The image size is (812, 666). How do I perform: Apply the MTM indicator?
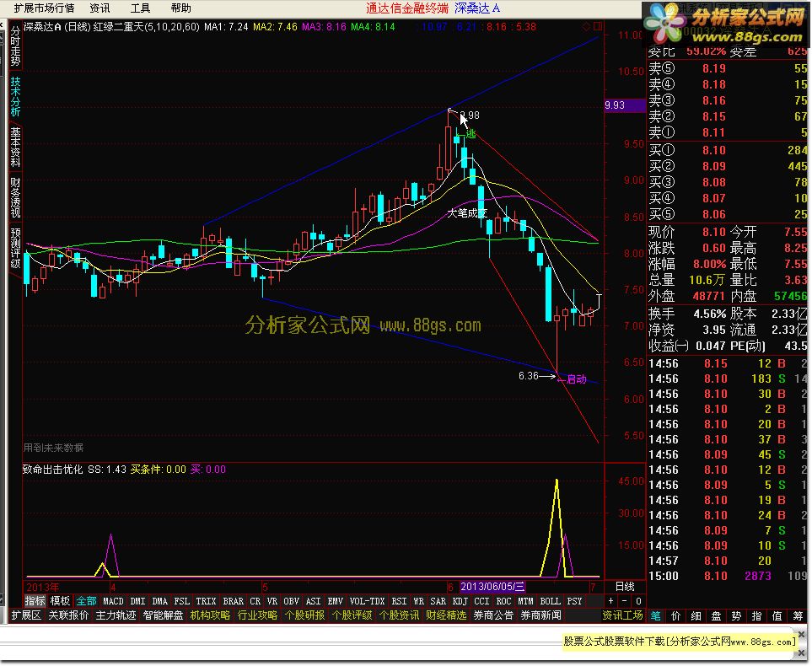(x=525, y=601)
